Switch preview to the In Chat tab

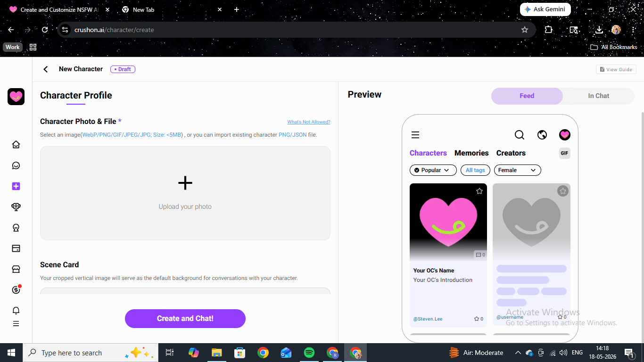599,96
